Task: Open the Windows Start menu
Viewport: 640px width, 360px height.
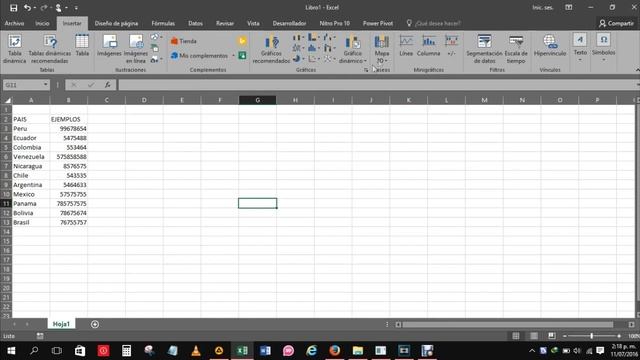Action: coord(11,351)
